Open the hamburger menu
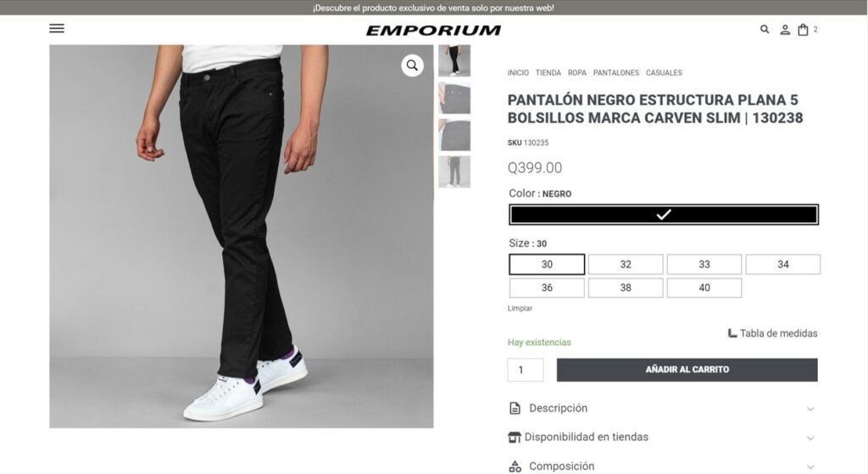868x474 pixels. (x=57, y=28)
